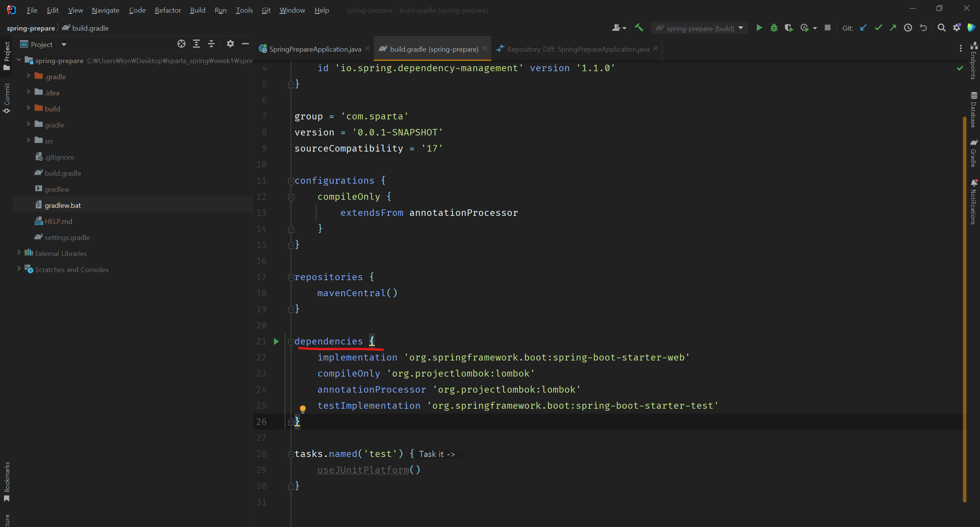Expand the src folder

coord(28,140)
